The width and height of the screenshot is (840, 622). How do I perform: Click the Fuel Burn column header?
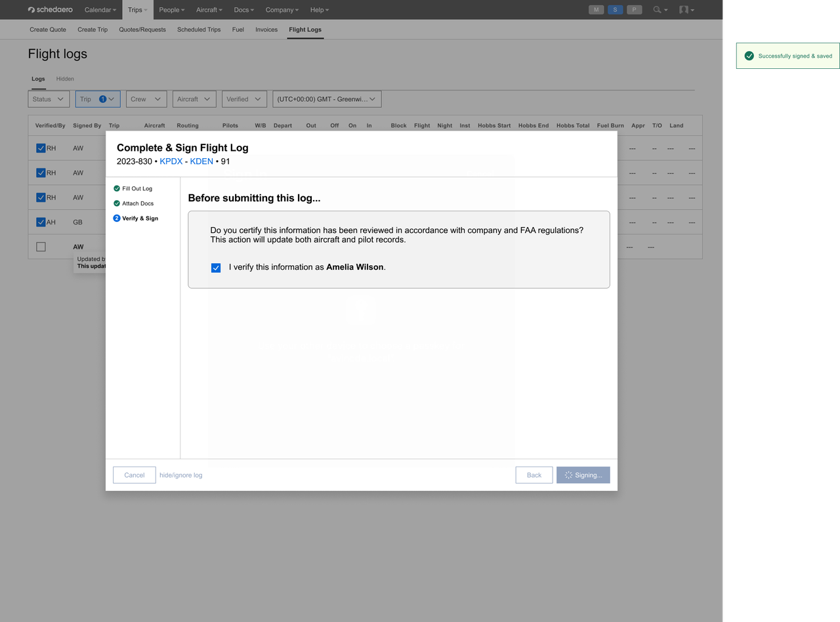[610, 125]
